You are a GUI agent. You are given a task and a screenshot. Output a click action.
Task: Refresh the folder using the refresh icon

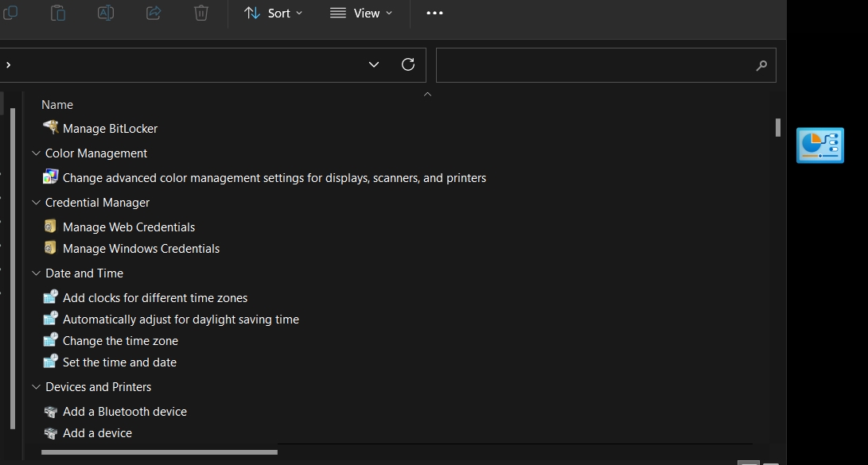(408, 64)
